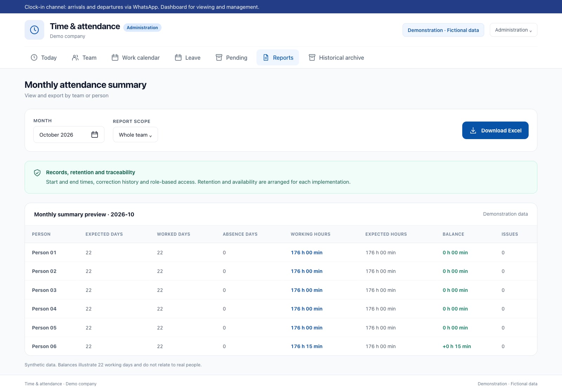Image resolution: width=562 pixels, height=392 pixels.
Task: Click the Leave tab calendar icon
Action: [178, 58]
